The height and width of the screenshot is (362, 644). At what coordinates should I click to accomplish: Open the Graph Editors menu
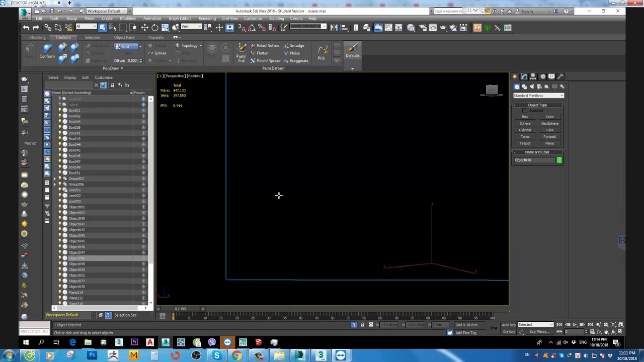[180, 19]
